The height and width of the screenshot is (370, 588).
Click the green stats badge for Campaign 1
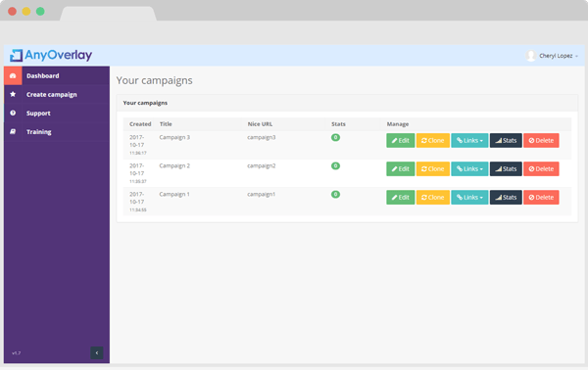[335, 195]
